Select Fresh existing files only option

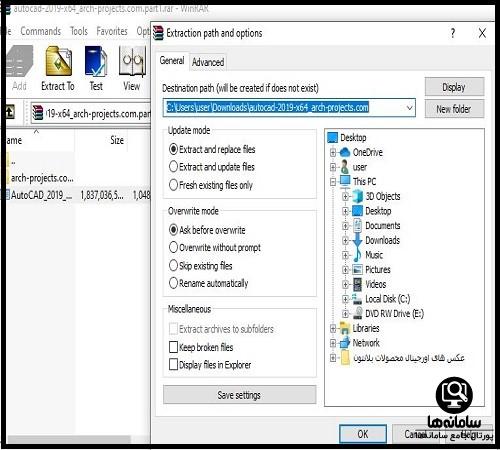(x=211, y=185)
